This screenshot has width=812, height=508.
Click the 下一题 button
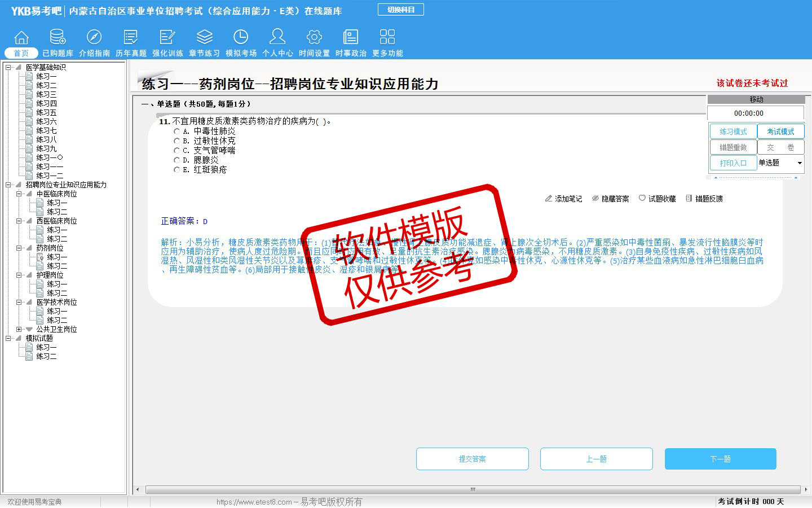click(x=720, y=459)
